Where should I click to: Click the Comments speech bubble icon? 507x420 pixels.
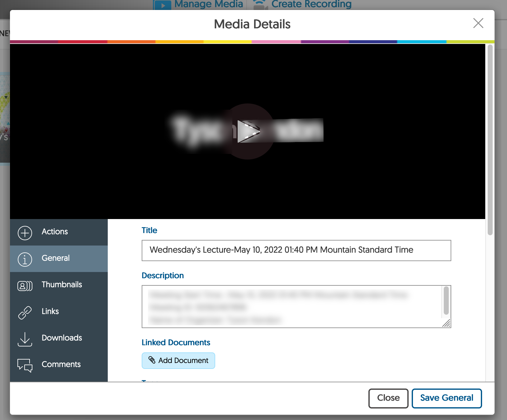[25, 365]
